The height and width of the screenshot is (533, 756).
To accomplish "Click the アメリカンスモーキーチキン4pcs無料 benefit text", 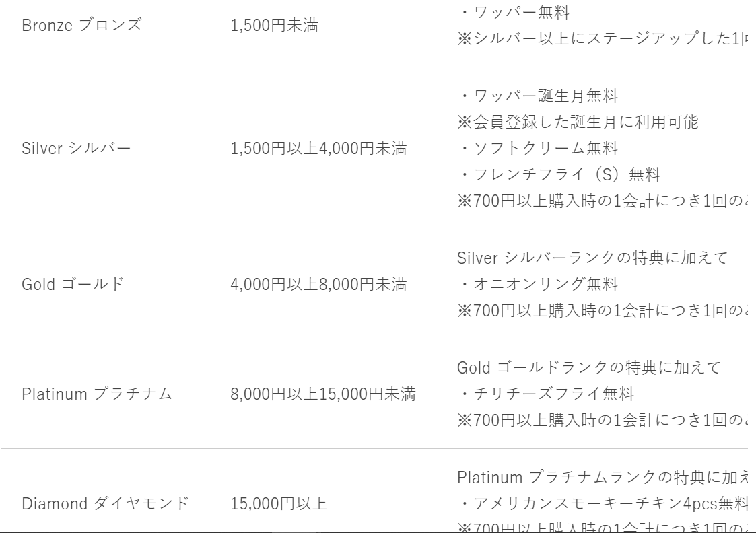I will click(603, 503).
